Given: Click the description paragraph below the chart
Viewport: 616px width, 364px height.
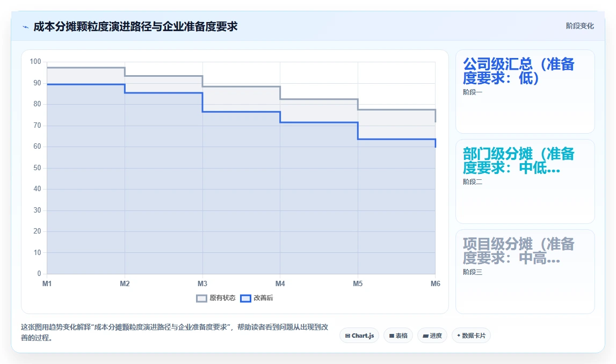Looking at the screenshot, I should 175,332.
